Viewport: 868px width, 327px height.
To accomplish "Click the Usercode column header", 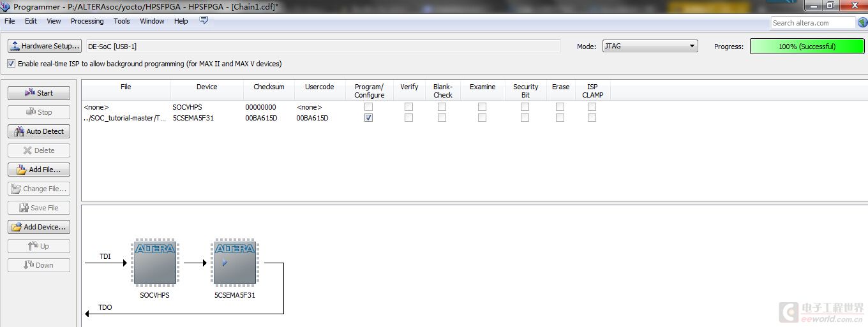I will (319, 91).
